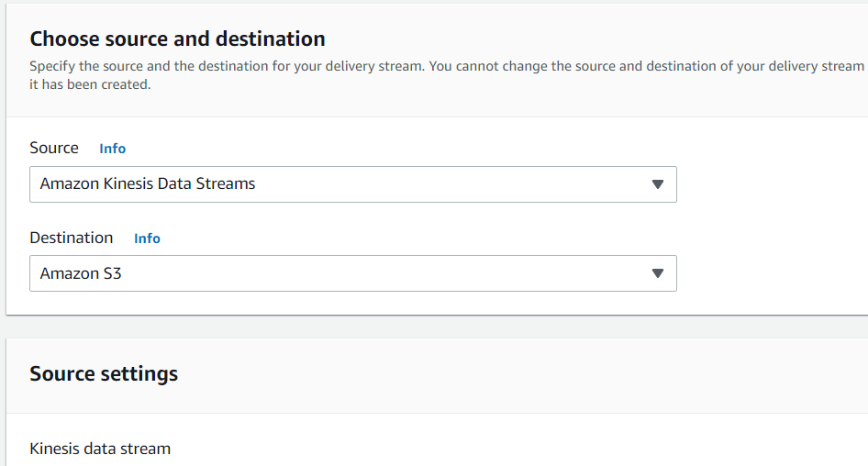Click the 'Source settings' section heading

point(104,373)
